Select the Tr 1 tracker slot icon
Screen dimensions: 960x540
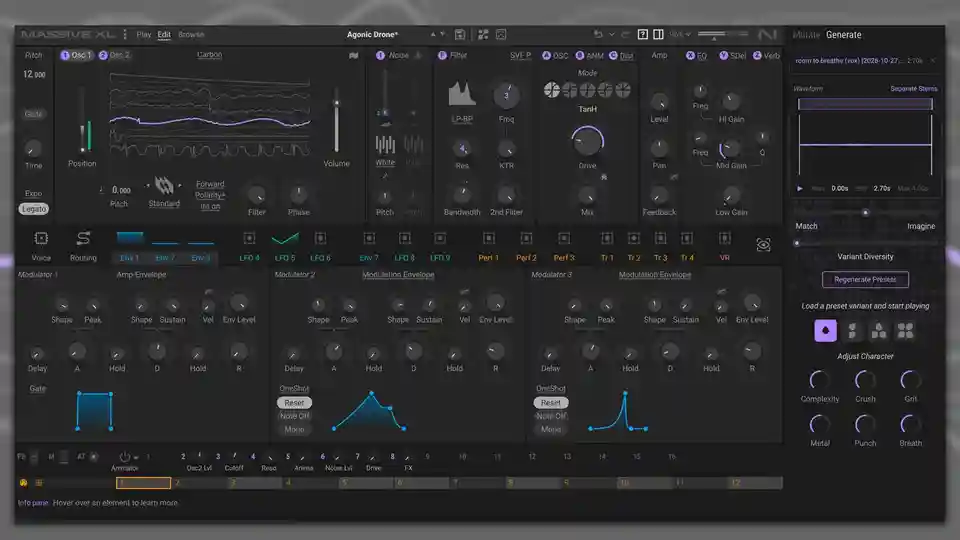click(x=607, y=238)
